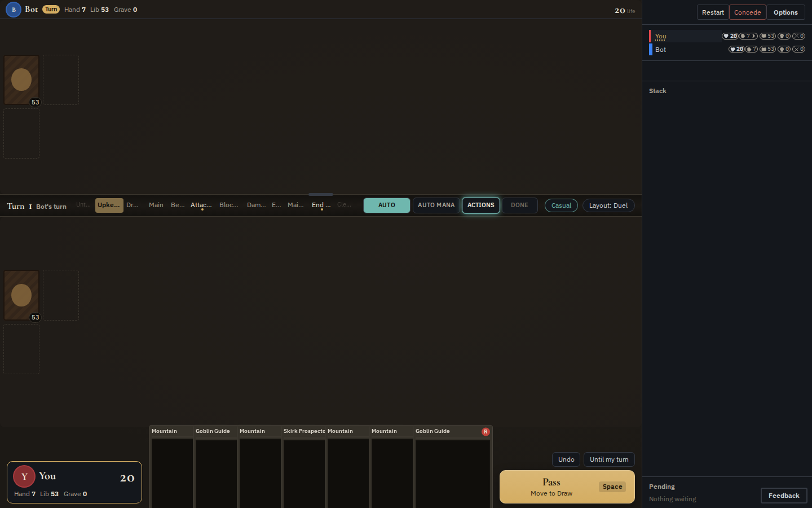Click the exile X pill in You row

click(x=798, y=36)
